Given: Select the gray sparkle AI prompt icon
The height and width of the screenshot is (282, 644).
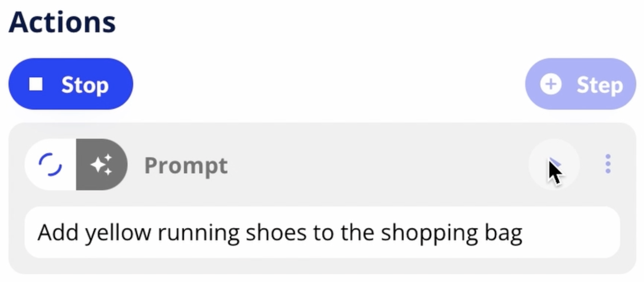Looking at the screenshot, I should (102, 165).
